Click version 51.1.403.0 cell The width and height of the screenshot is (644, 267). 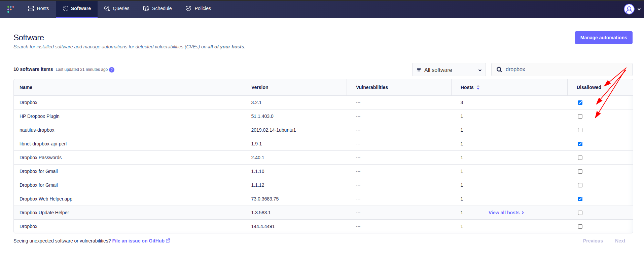pyautogui.click(x=262, y=116)
